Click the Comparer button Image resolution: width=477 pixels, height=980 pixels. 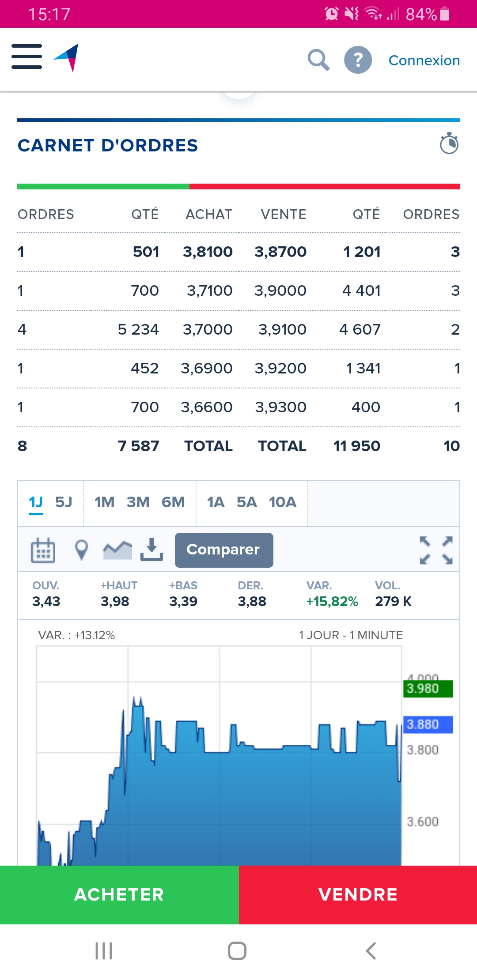pyautogui.click(x=224, y=550)
